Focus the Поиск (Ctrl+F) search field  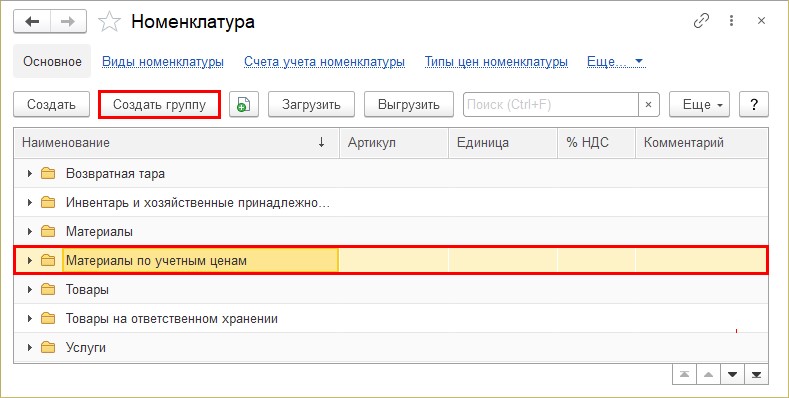(550, 105)
